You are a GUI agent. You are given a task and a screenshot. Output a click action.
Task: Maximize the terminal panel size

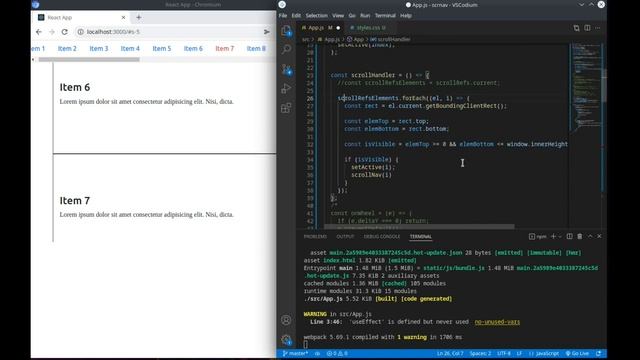tap(590, 236)
